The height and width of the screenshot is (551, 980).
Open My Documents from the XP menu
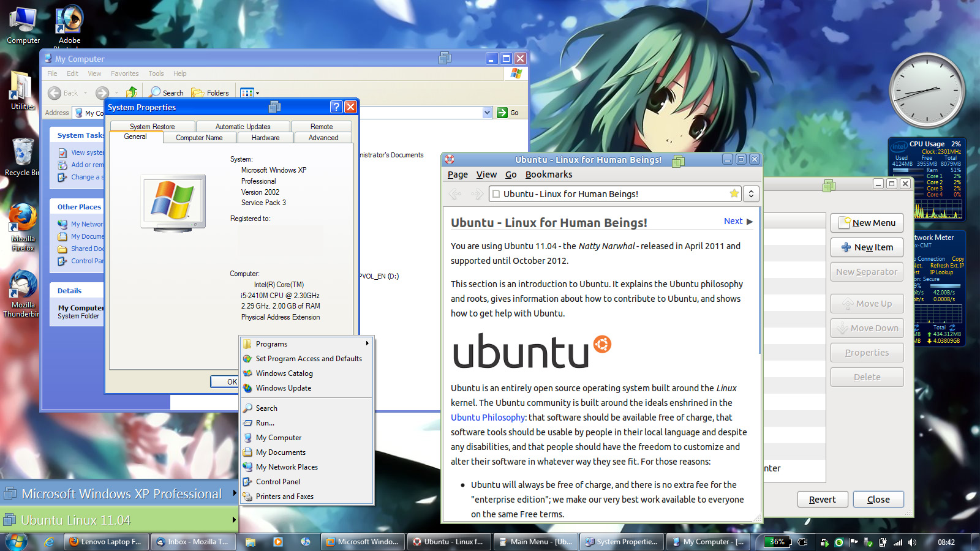pyautogui.click(x=306, y=452)
